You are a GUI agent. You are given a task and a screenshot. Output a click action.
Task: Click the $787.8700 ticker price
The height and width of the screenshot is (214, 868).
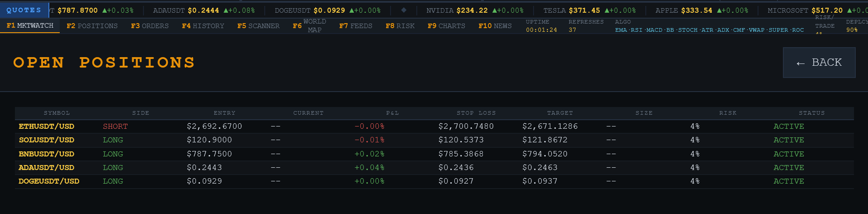click(x=77, y=10)
